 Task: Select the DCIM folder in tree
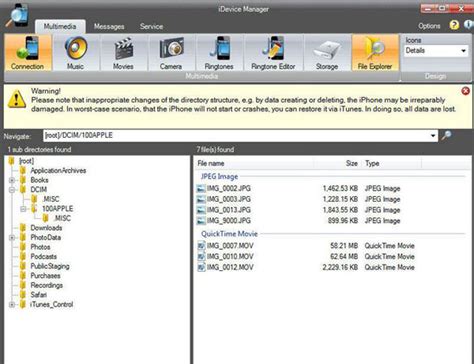pos(39,190)
